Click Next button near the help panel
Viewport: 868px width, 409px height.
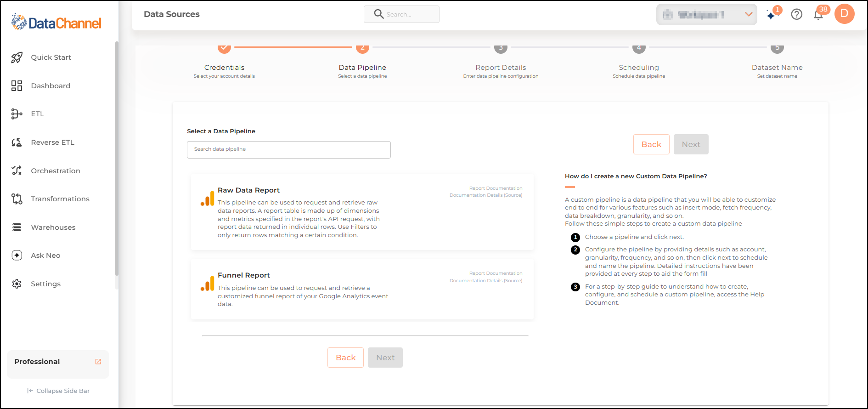(691, 144)
